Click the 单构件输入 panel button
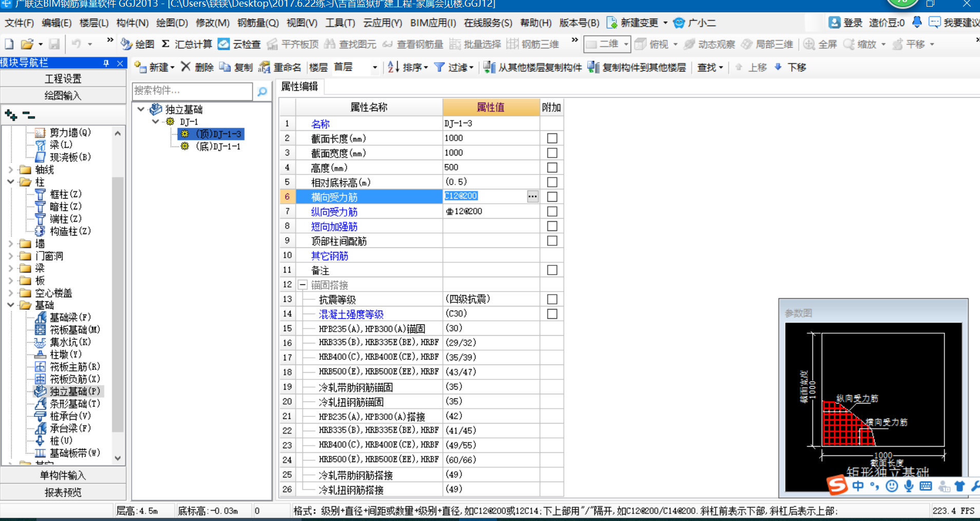980x521 pixels. tap(63, 475)
